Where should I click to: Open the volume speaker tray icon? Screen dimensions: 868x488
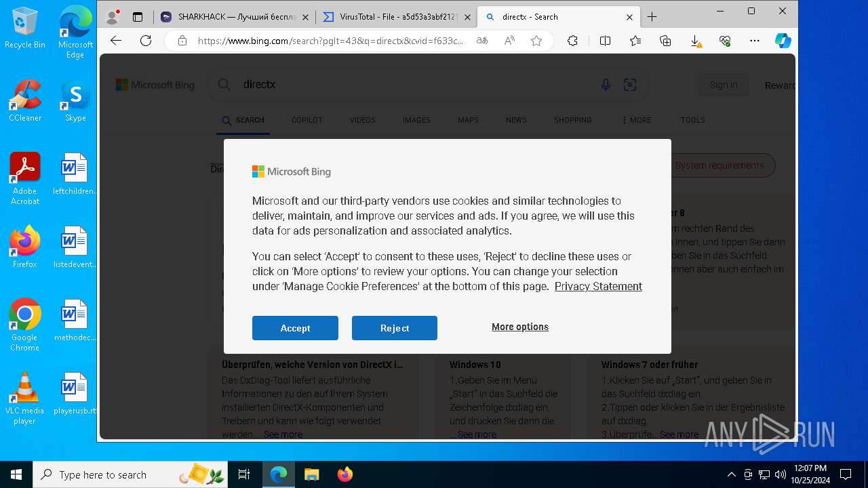tap(781, 474)
